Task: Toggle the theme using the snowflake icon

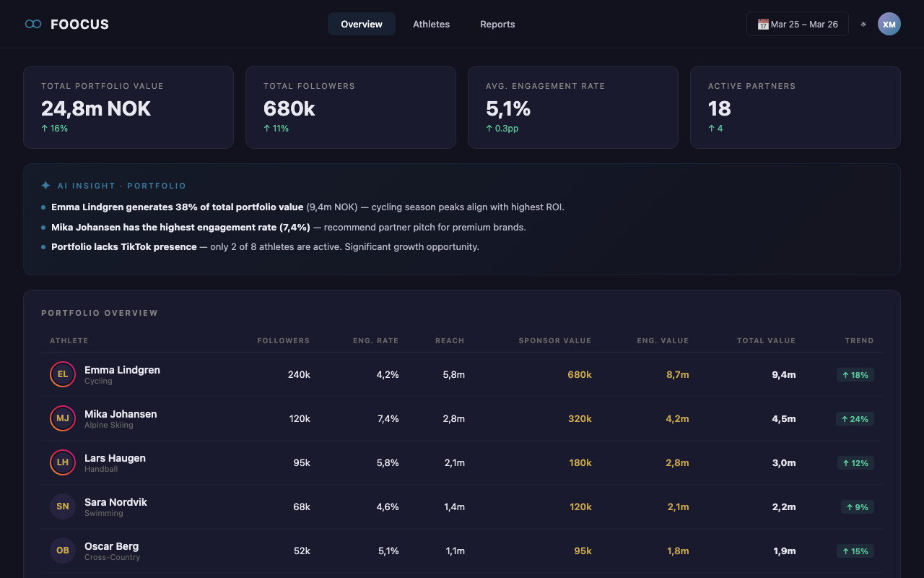Action: coord(863,24)
